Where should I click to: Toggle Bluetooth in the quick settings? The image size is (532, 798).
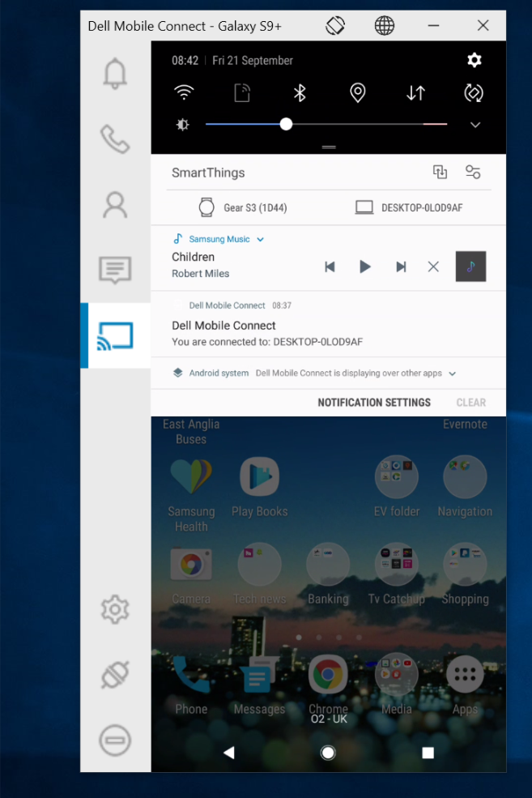[x=300, y=93]
